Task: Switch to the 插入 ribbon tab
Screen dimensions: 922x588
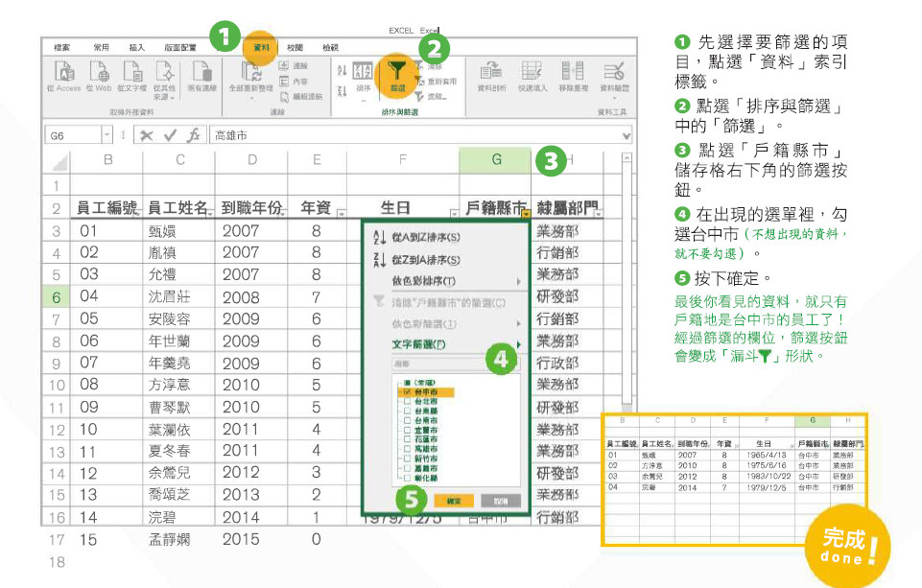Action: tap(137, 48)
